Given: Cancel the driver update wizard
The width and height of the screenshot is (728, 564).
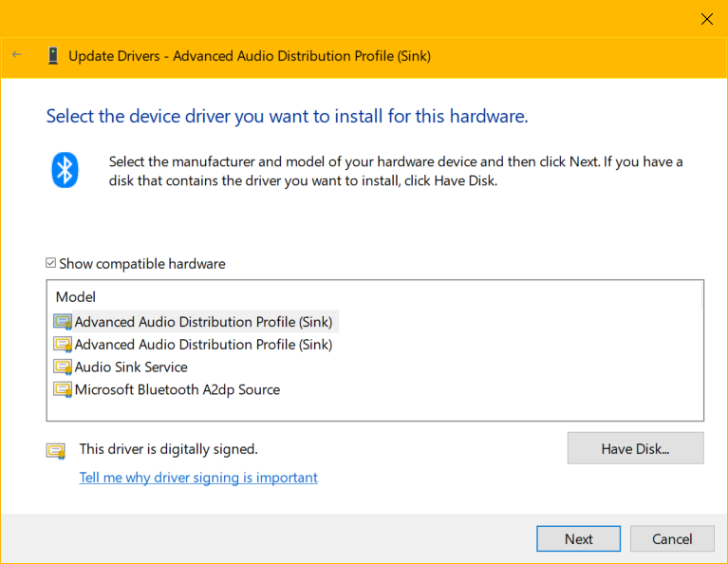Looking at the screenshot, I should [x=672, y=539].
